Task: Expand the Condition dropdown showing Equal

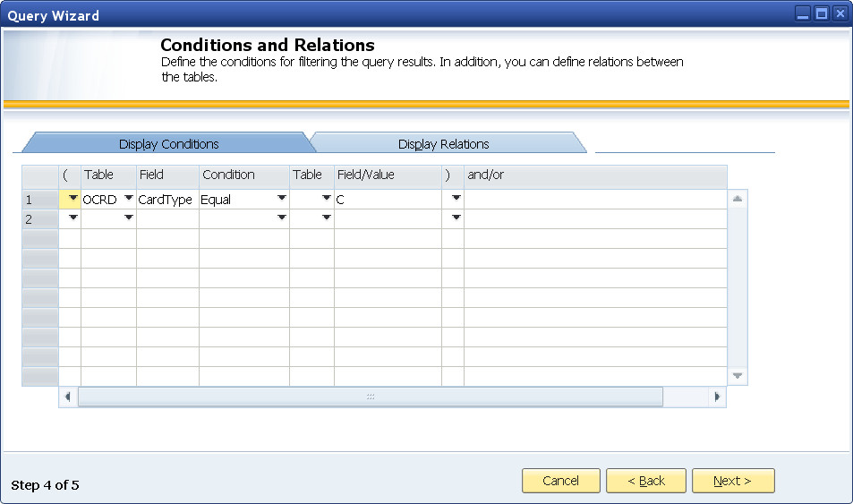Action: coord(282,199)
